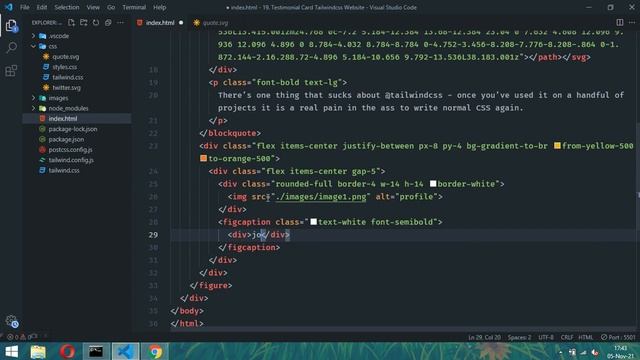Expand the images folder
This screenshot has height=360, width=640.
(x=33, y=98)
